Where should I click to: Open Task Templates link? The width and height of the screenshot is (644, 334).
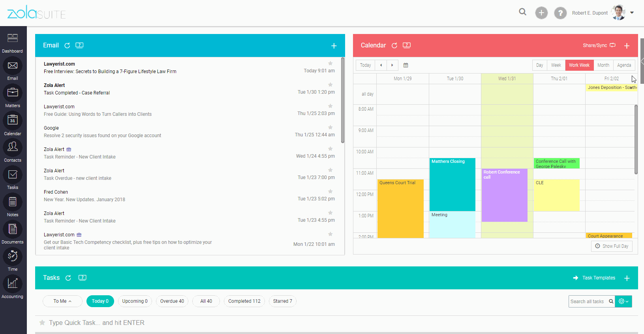[594, 278]
